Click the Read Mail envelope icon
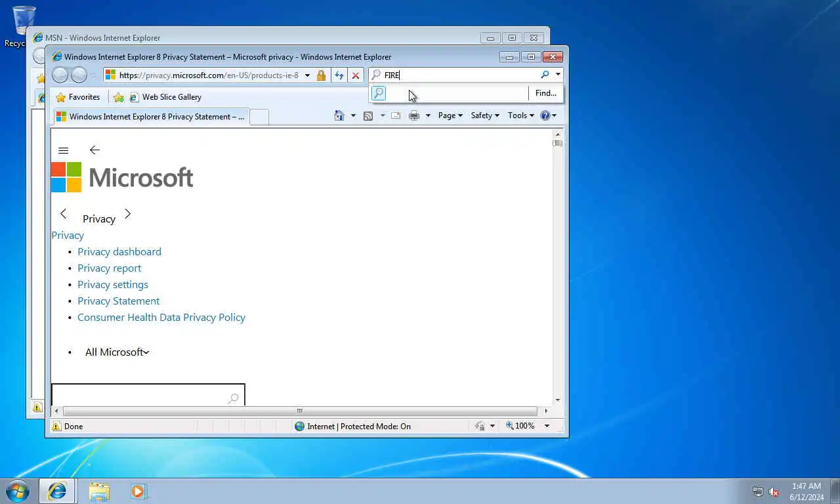This screenshot has width=840, height=504. pyautogui.click(x=396, y=115)
